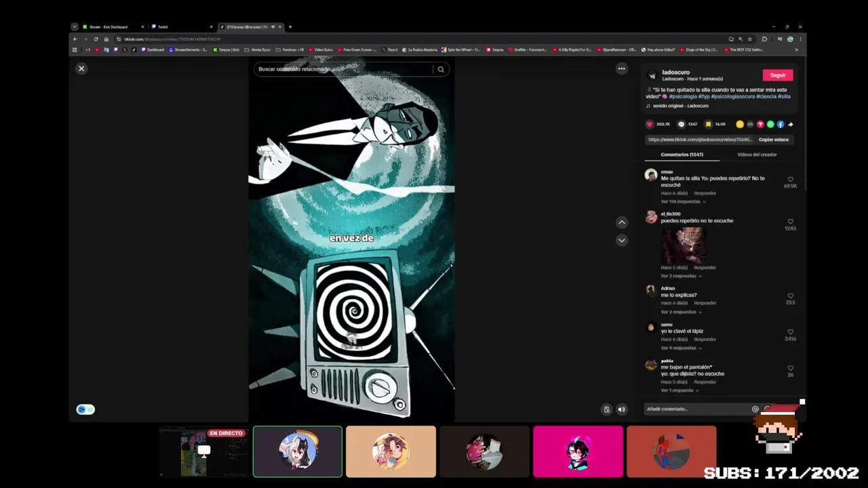Expand 'Ver 9 respuestas' under samu's comment

coord(681,348)
